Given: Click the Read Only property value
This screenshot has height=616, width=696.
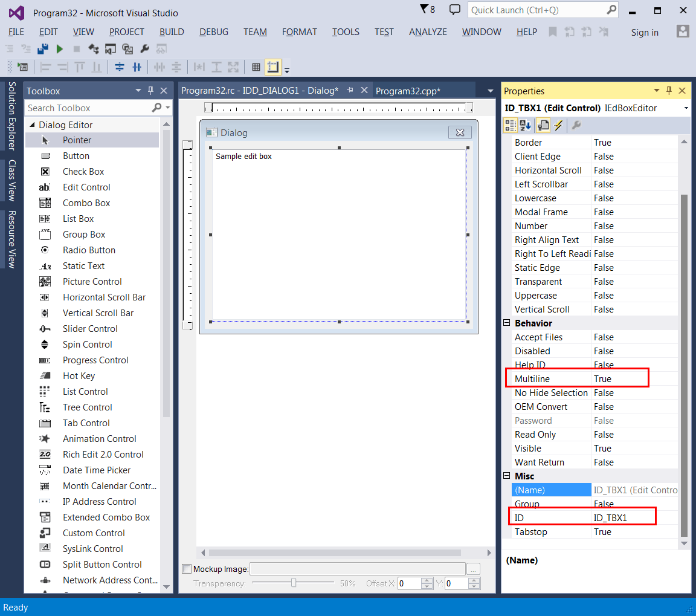Looking at the screenshot, I should pos(604,435).
